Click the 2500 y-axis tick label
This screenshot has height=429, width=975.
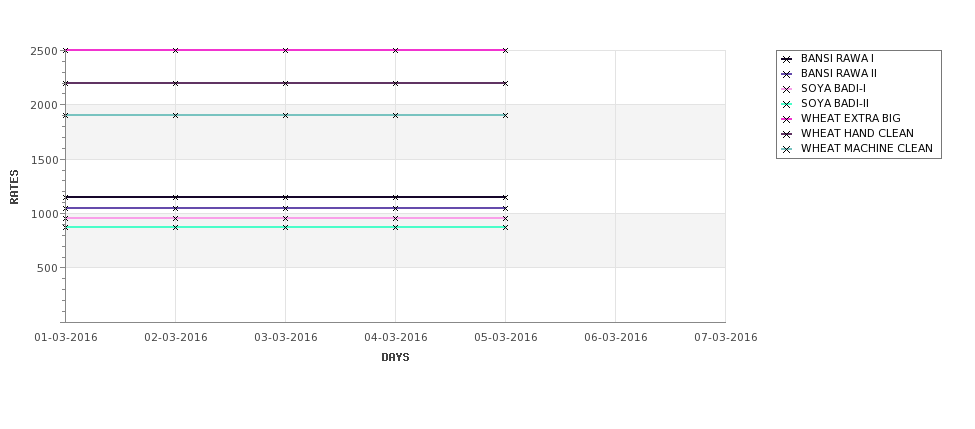tap(44, 51)
